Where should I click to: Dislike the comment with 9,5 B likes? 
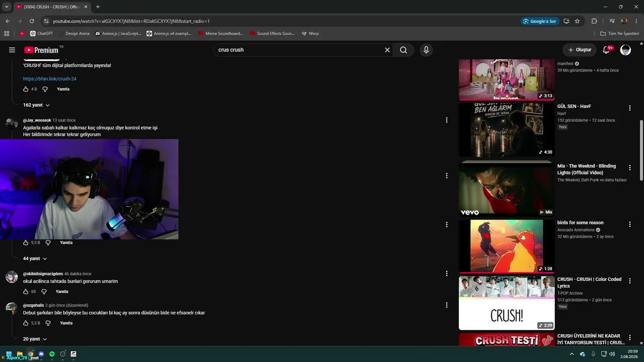point(48,242)
